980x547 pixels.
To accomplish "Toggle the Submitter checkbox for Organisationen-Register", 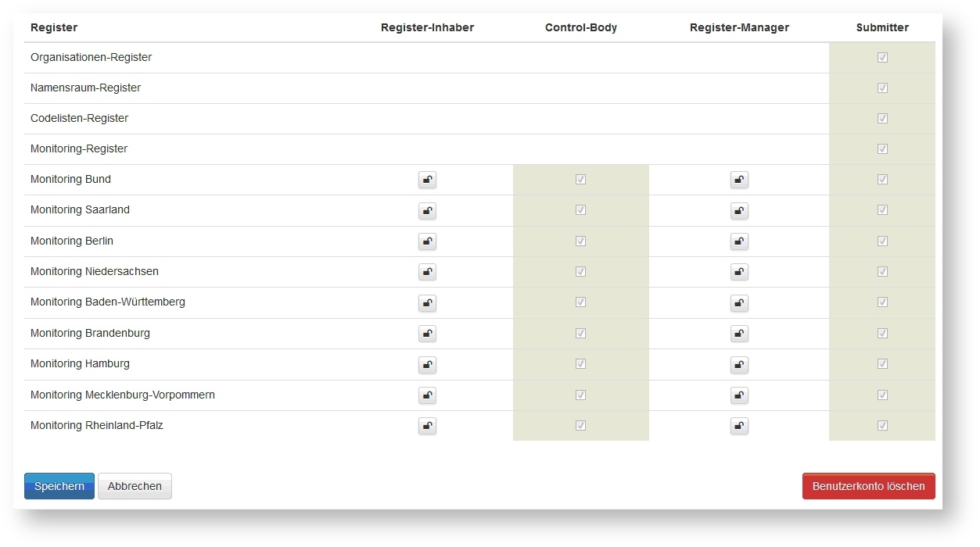I will [882, 57].
